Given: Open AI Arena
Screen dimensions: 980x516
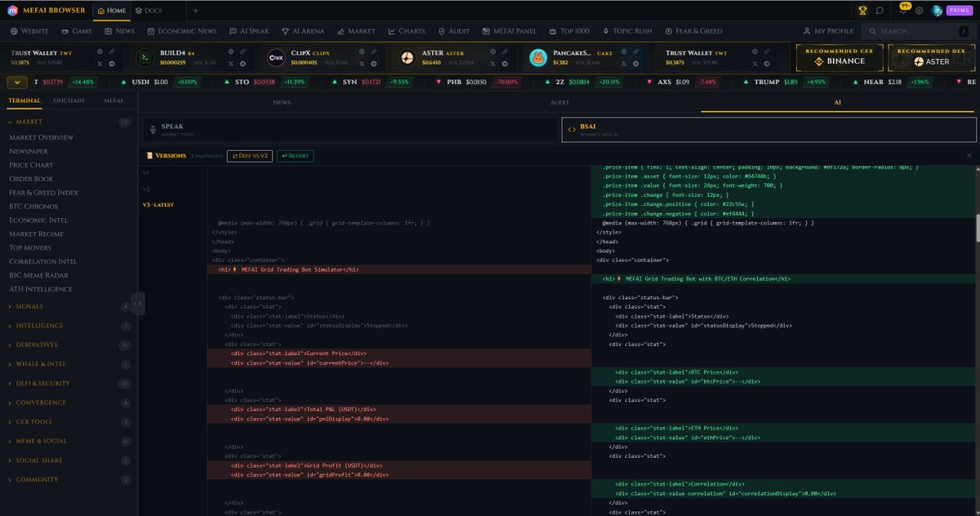Looking at the screenshot, I should [302, 31].
